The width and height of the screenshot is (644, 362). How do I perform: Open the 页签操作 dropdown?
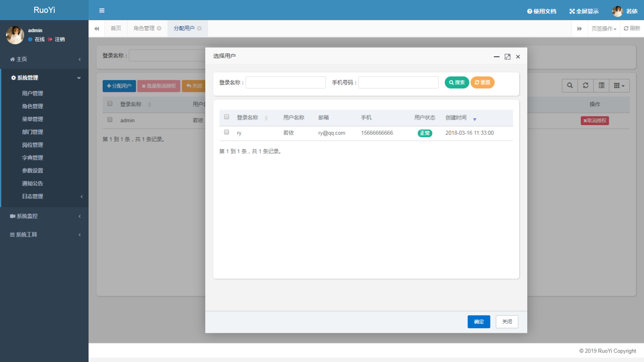tap(604, 29)
